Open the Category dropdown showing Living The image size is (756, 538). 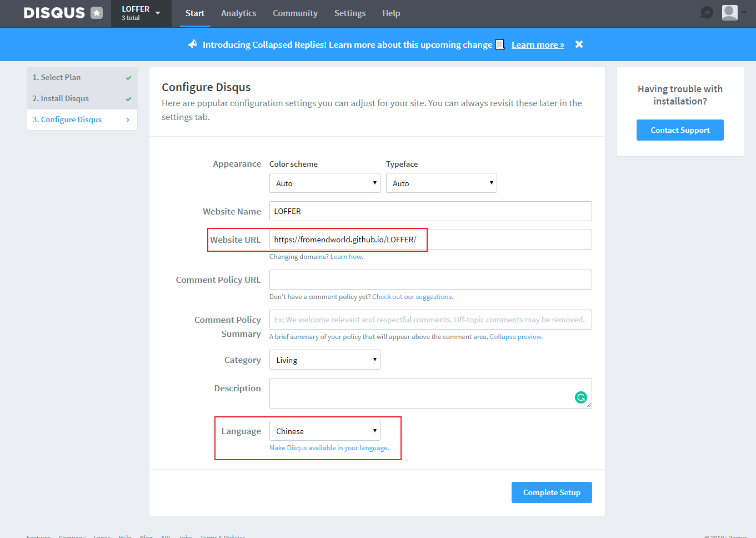(x=325, y=360)
